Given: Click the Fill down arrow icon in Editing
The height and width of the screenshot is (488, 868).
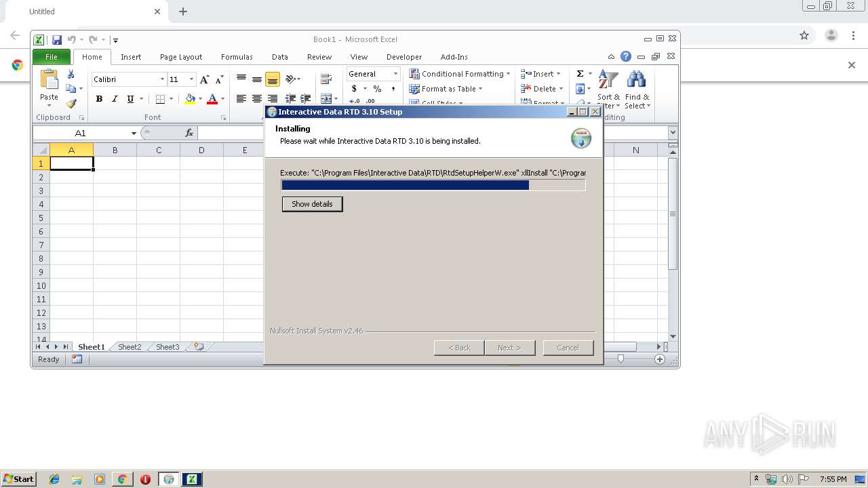Looking at the screenshot, I should pos(580,89).
